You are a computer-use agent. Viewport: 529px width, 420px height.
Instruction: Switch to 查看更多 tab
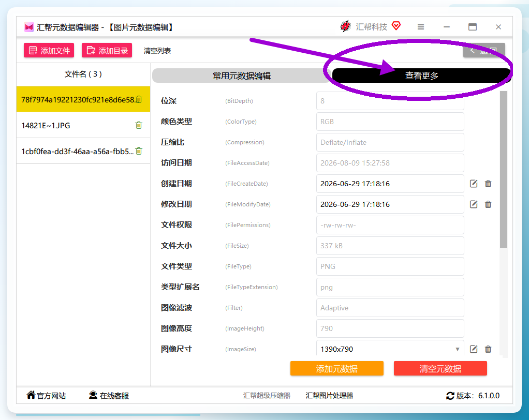(x=422, y=76)
